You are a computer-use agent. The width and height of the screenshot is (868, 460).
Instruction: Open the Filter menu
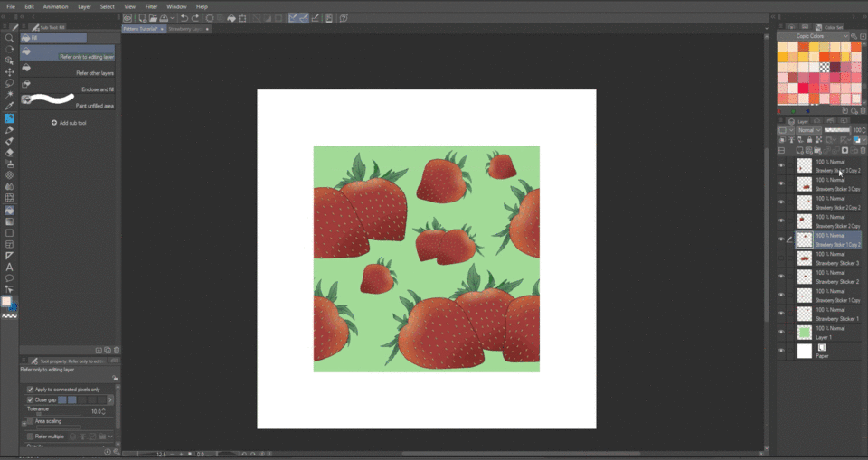tap(151, 6)
